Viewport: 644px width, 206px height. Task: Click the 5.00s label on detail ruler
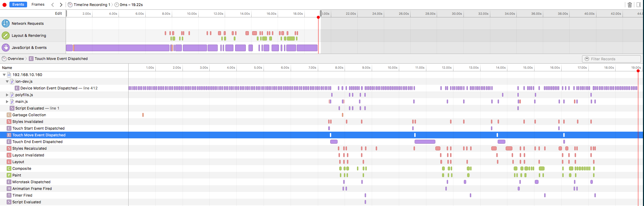(x=258, y=68)
